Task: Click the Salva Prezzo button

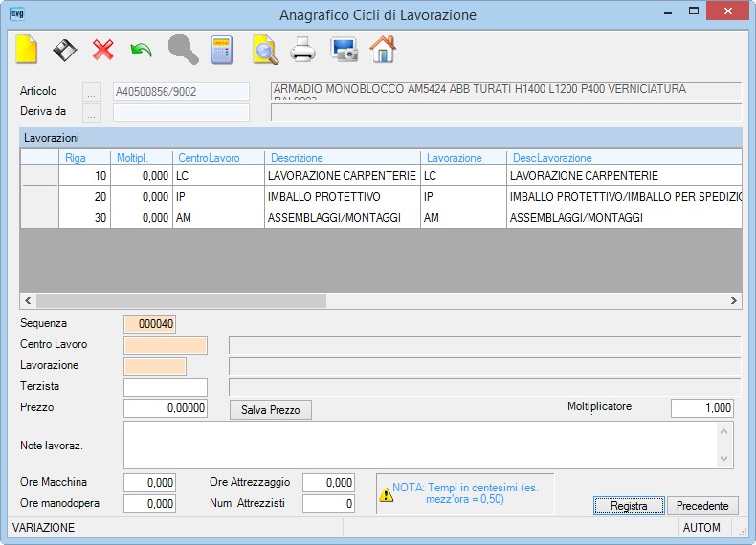Action: tap(271, 409)
